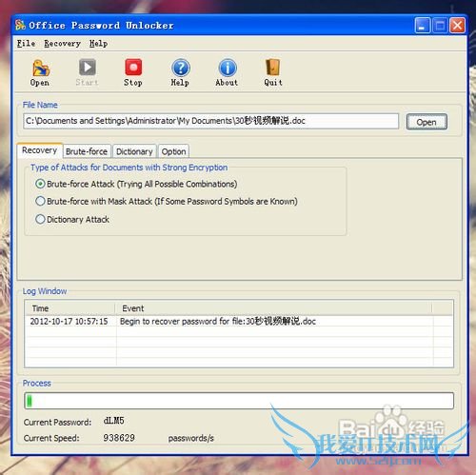476x475 pixels.
Task: Open the File menu
Action: (26, 44)
